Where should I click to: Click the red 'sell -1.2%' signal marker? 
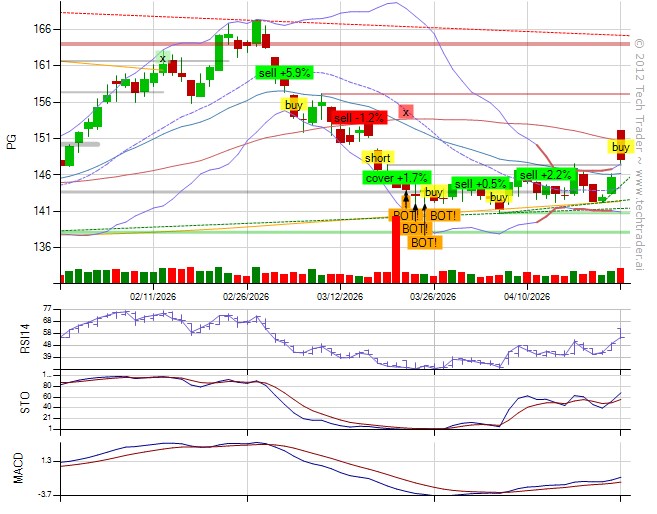(x=357, y=116)
